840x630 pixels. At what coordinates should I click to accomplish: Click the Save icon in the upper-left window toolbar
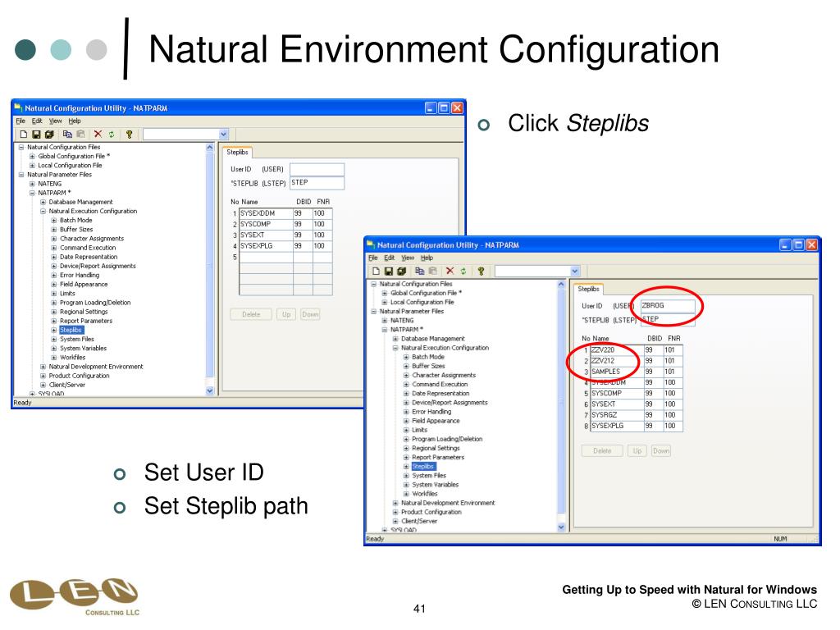coord(36,135)
